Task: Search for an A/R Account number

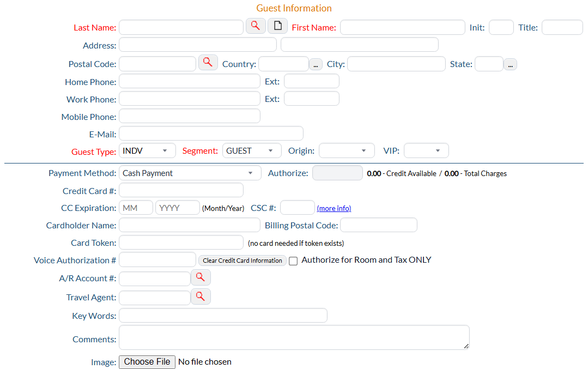Action: pyautogui.click(x=201, y=277)
